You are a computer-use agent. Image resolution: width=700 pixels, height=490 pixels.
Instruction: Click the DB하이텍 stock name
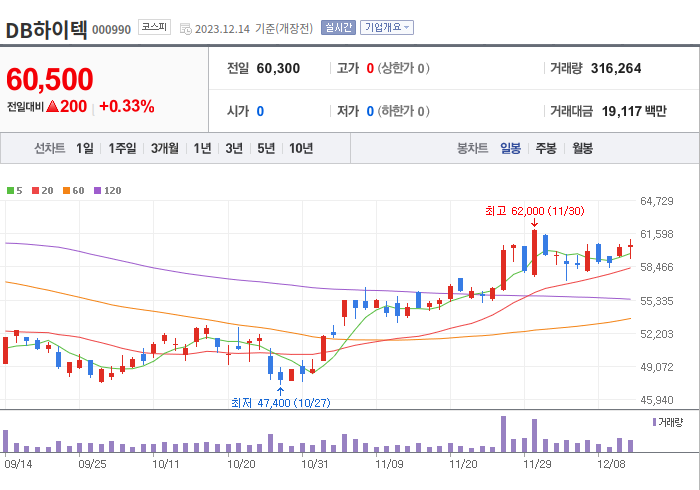(46, 30)
